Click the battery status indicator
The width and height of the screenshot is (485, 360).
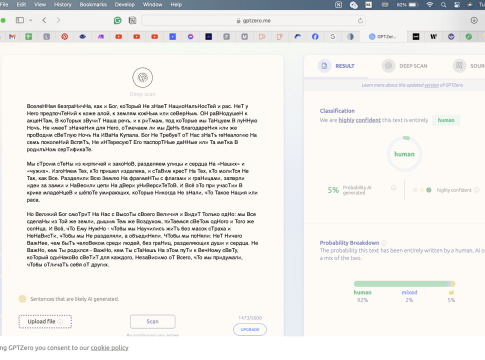point(407,5)
